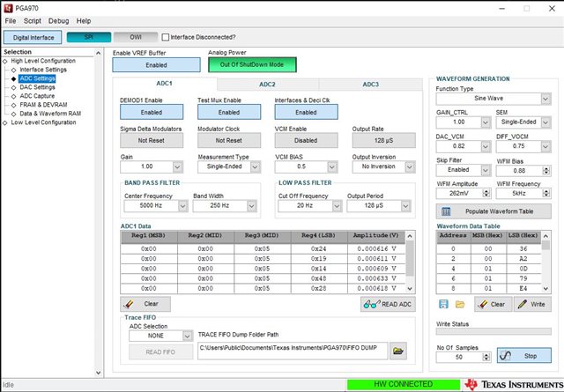Click the table icon on Populate Waveform Table
The width and height of the screenshot is (564, 392).
click(x=446, y=211)
